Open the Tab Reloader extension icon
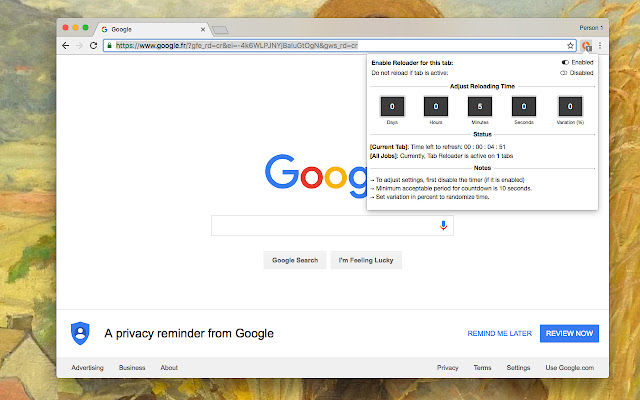The width and height of the screenshot is (640, 400). tap(587, 46)
